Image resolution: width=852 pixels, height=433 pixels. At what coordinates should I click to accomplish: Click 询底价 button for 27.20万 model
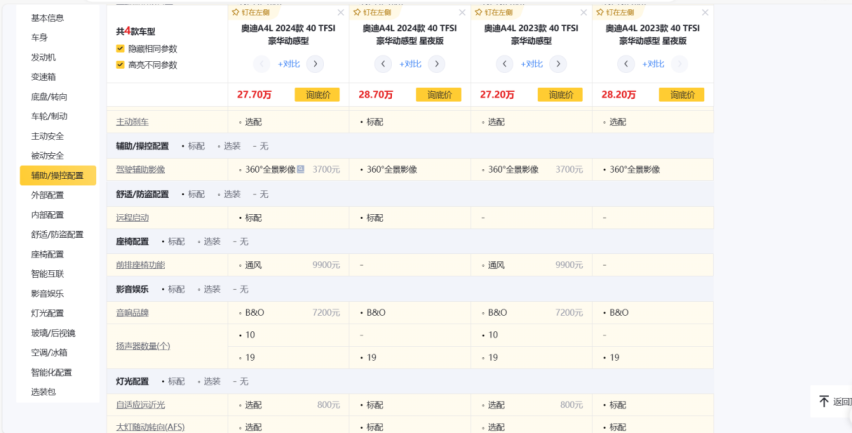560,95
